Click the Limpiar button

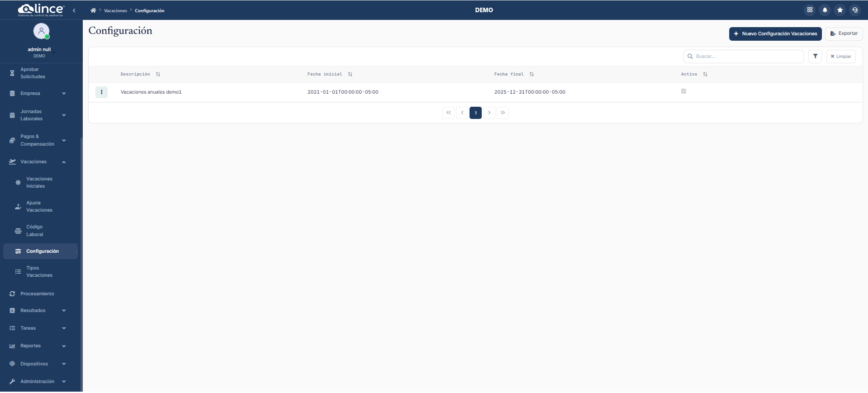(x=841, y=57)
